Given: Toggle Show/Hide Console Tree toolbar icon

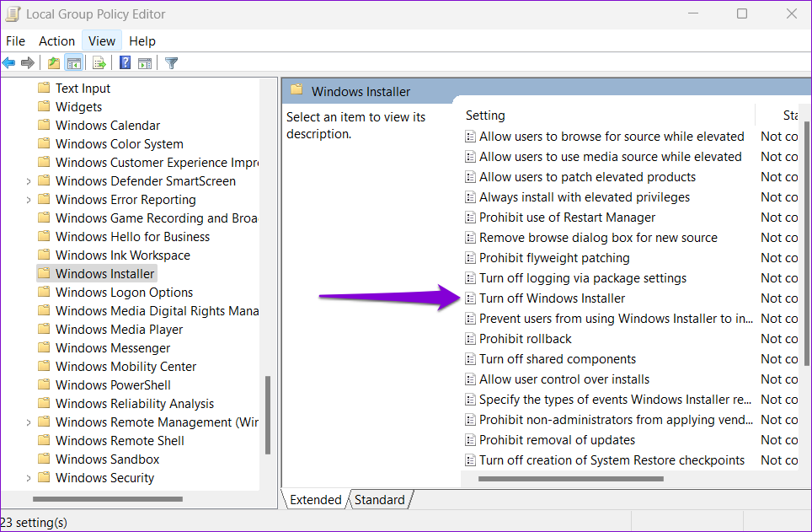Looking at the screenshot, I should pyautogui.click(x=73, y=63).
